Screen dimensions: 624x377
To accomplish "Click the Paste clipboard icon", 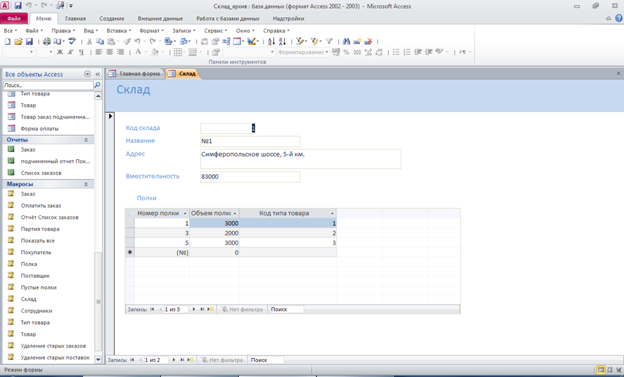I will (x=111, y=41).
